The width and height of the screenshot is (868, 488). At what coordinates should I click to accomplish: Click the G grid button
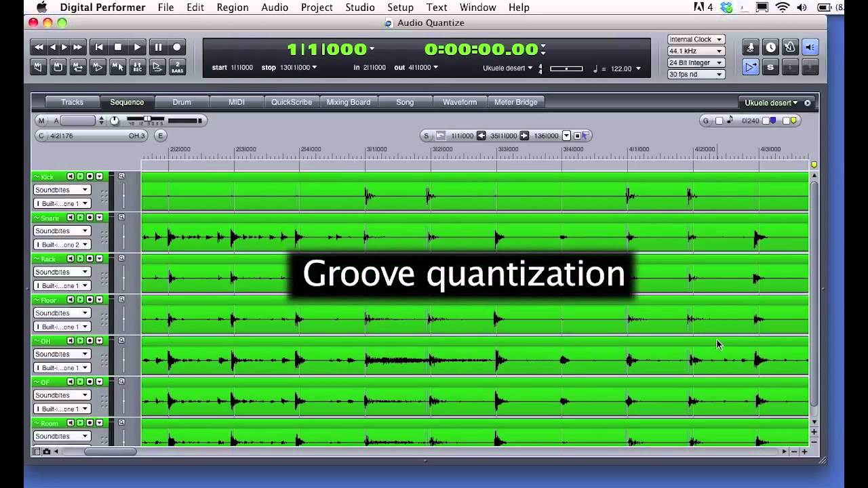click(706, 121)
